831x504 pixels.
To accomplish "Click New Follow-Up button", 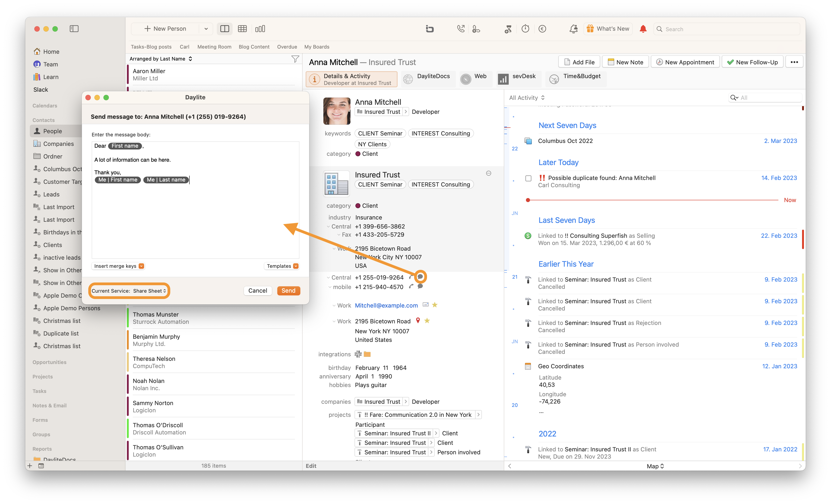I will click(x=752, y=62).
